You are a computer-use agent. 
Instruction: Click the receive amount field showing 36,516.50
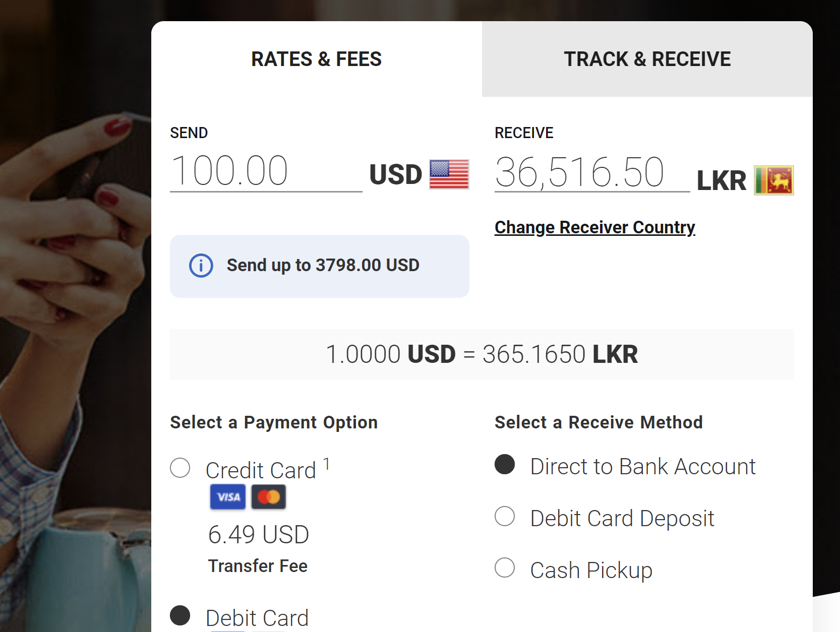(x=592, y=172)
